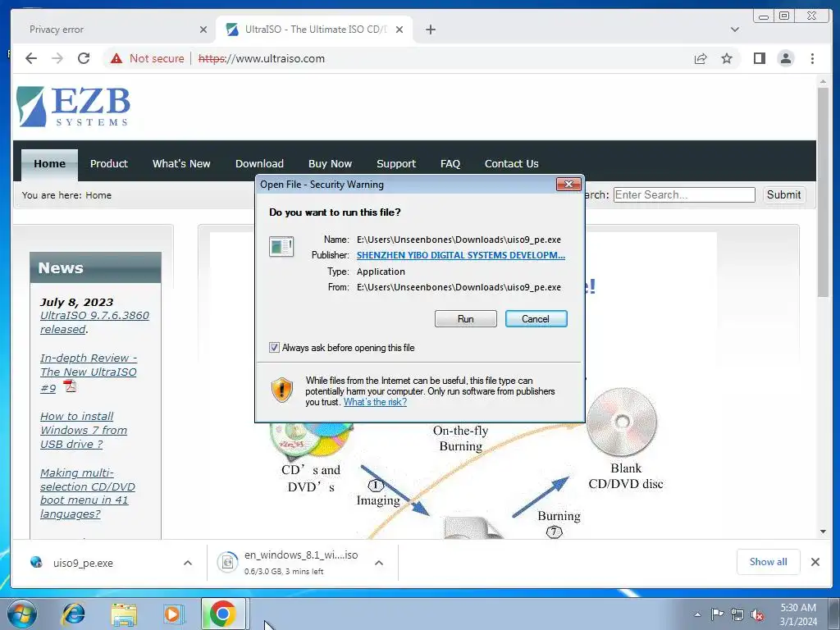Click the uiso9_pe.exe download file icon

pyautogui.click(x=36, y=563)
